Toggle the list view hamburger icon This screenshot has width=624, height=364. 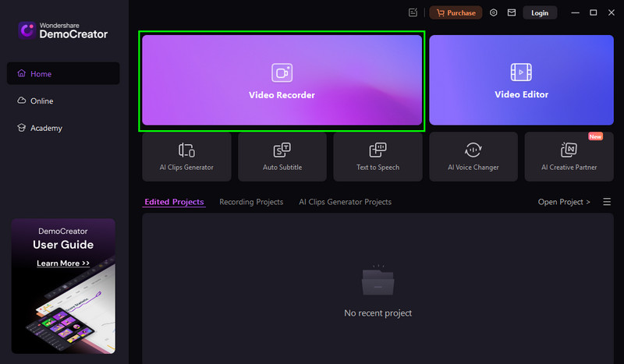607,202
